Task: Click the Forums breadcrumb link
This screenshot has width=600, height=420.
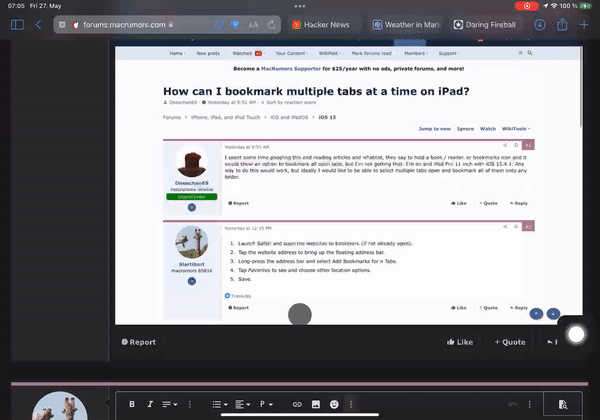Action: click(172, 117)
